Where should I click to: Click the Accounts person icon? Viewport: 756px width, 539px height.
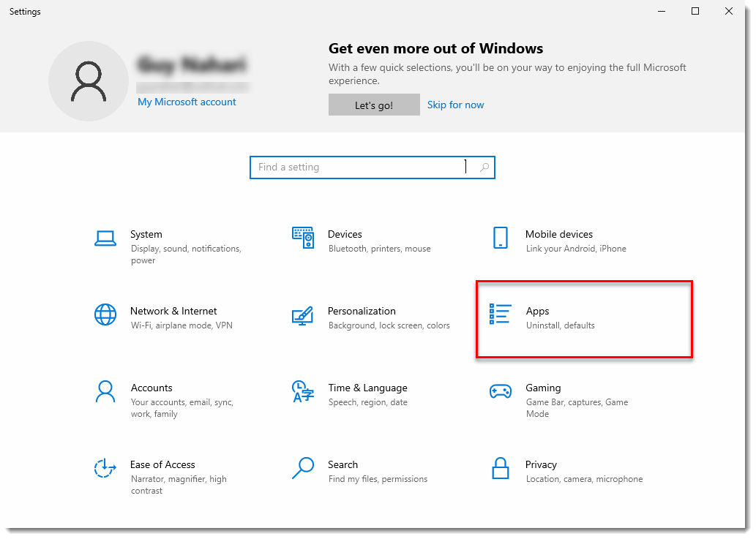tap(105, 391)
